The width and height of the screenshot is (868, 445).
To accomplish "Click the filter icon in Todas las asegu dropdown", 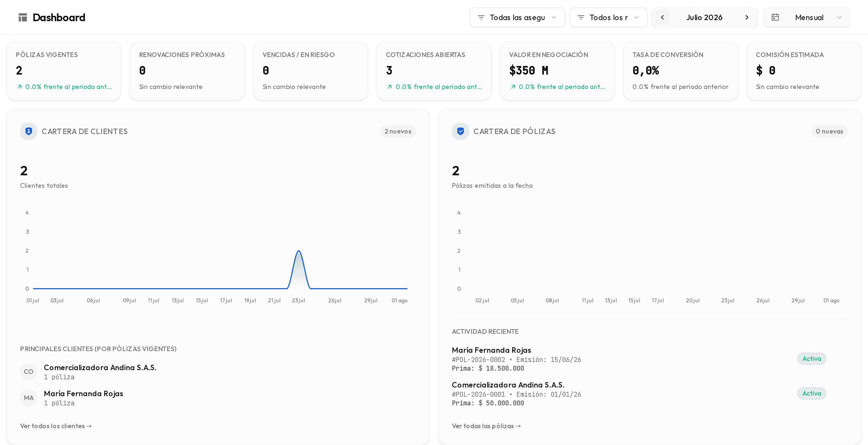I will [x=481, y=18].
